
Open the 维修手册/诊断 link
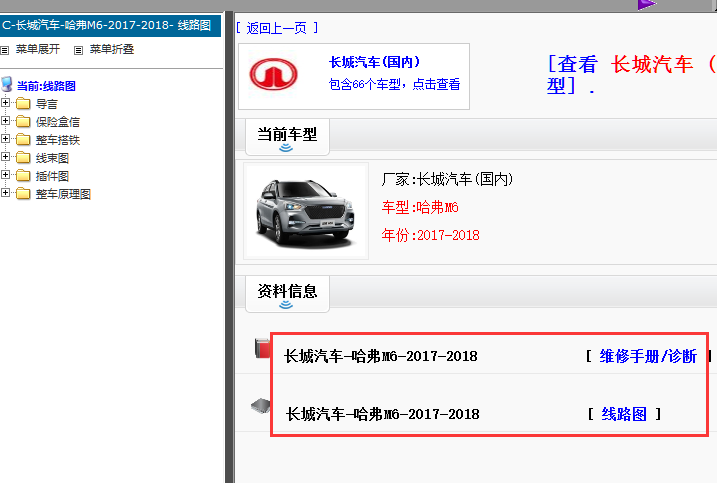tap(648, 356)
